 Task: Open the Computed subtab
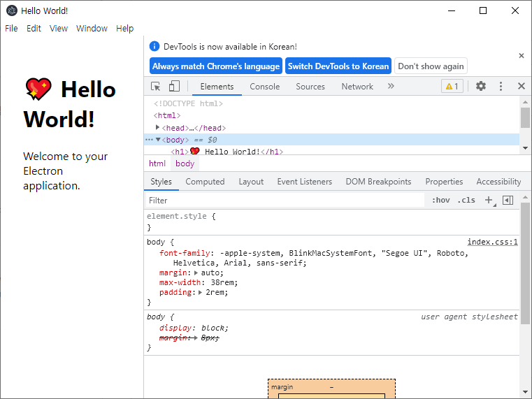205,182
